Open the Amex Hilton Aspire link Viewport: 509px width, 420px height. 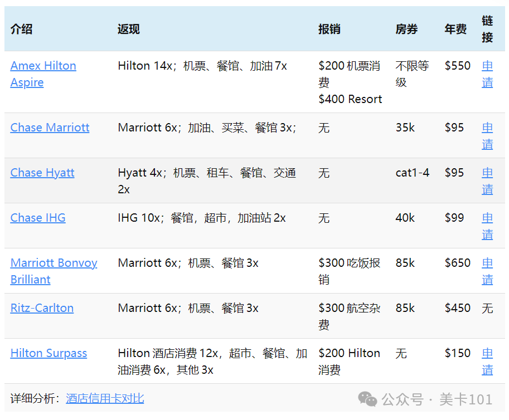coord(43,74)
